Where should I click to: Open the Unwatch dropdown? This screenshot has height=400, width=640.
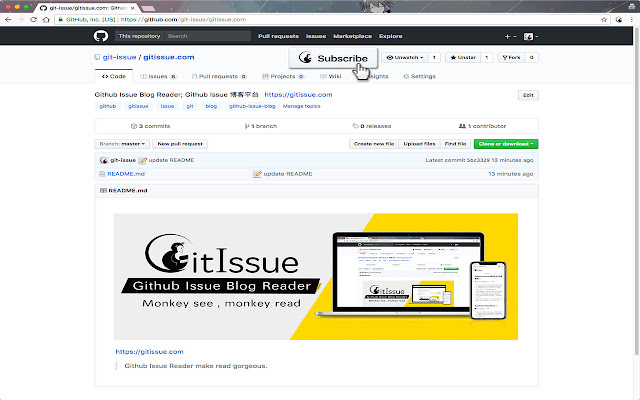click(x=405, y=58)
